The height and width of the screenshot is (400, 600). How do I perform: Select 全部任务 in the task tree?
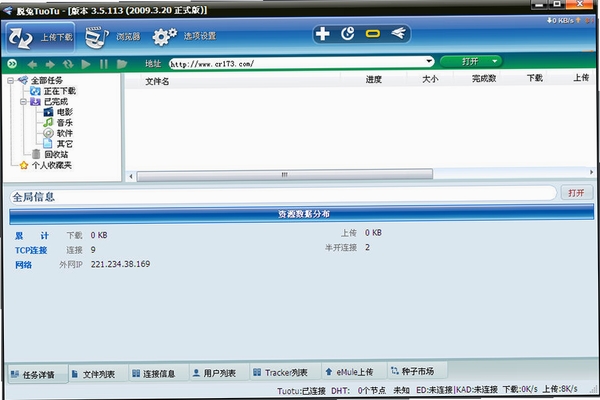[47, 80]
